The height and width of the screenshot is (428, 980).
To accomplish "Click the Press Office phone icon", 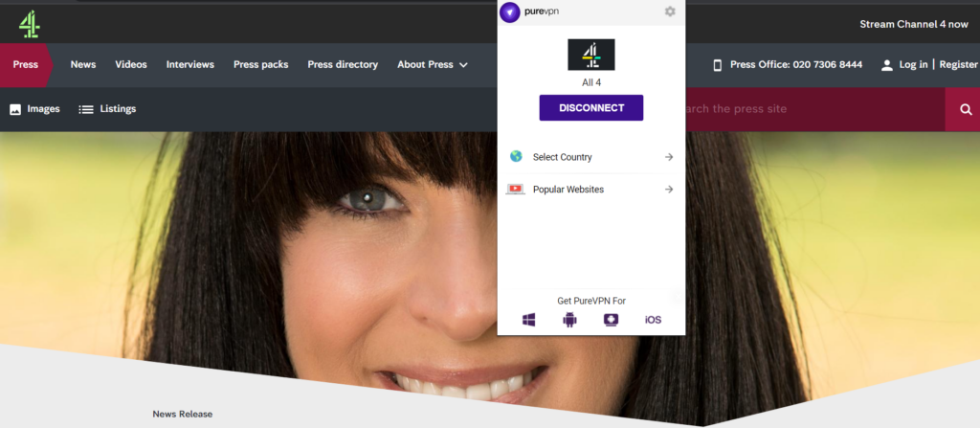I will [x=718, y=65].
